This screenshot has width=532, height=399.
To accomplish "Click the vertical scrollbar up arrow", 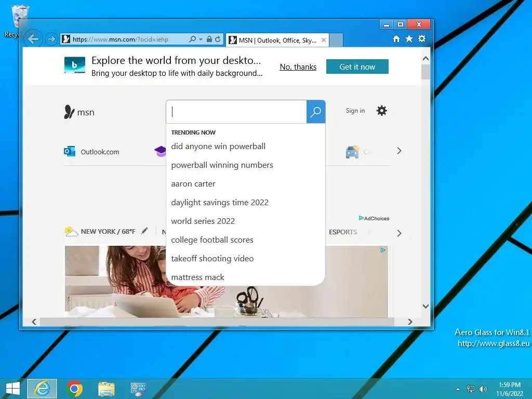I will pos(426,58).
